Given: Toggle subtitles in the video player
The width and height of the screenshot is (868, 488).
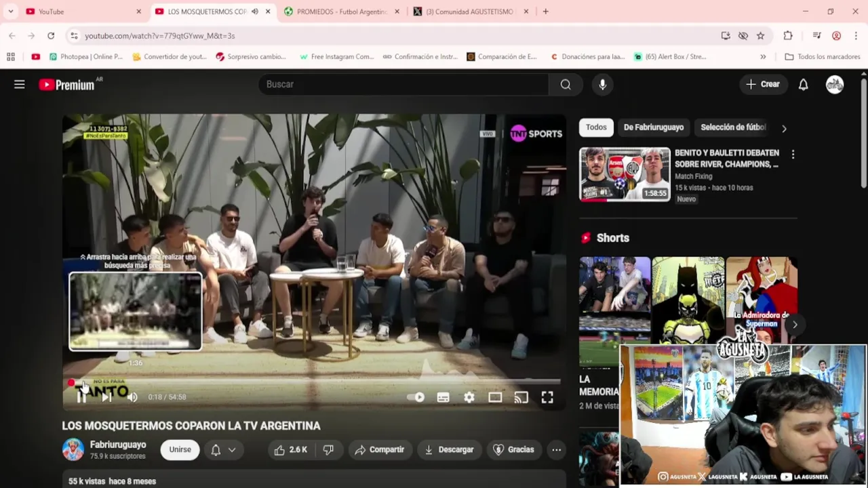Looking at the screenshot, I should pyautogui.click(x=443, y=397).
